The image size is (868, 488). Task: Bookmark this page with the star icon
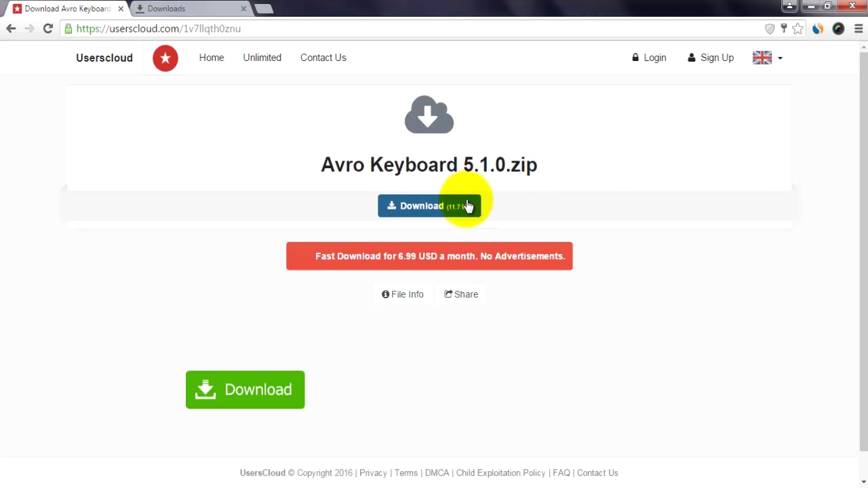click(797, 28)
